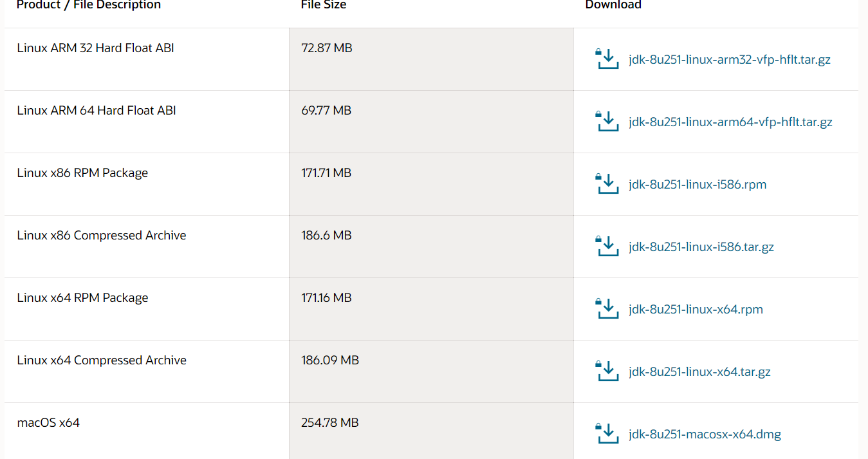
Task: Click download icon for Linux ARM 32 tar.gz
Action: coord(607,59)
